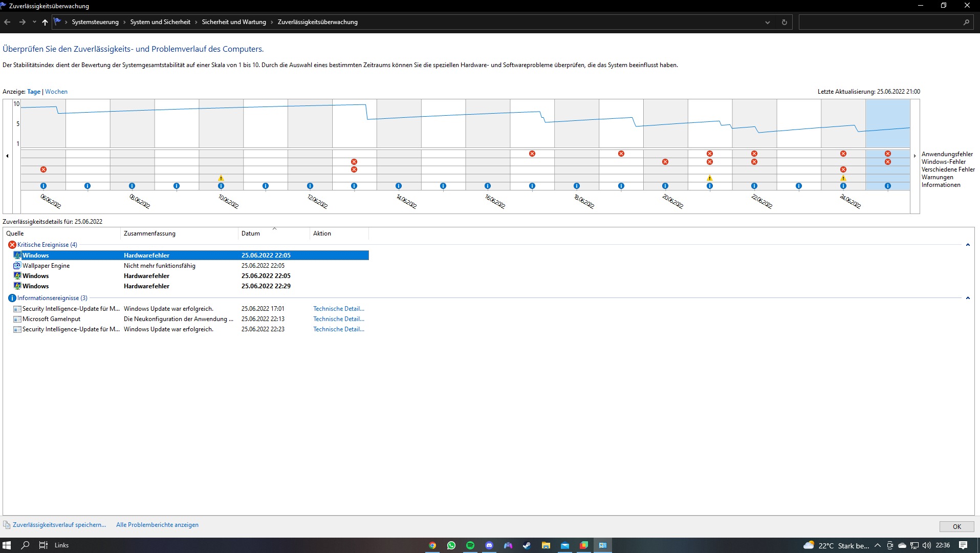
Task: Open Technische Details for the 17:01 update
Action: tap(339, 309)
